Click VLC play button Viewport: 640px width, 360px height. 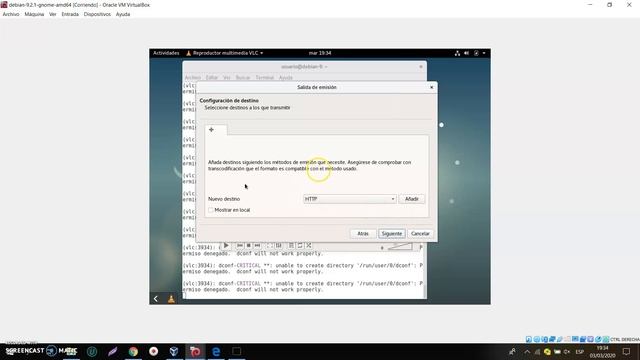pyautogui.click(x=226, y=246)
